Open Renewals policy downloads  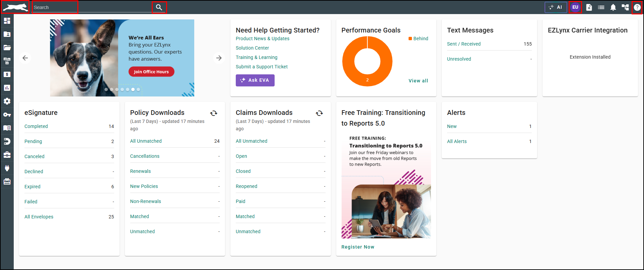(x=141, y=171)
